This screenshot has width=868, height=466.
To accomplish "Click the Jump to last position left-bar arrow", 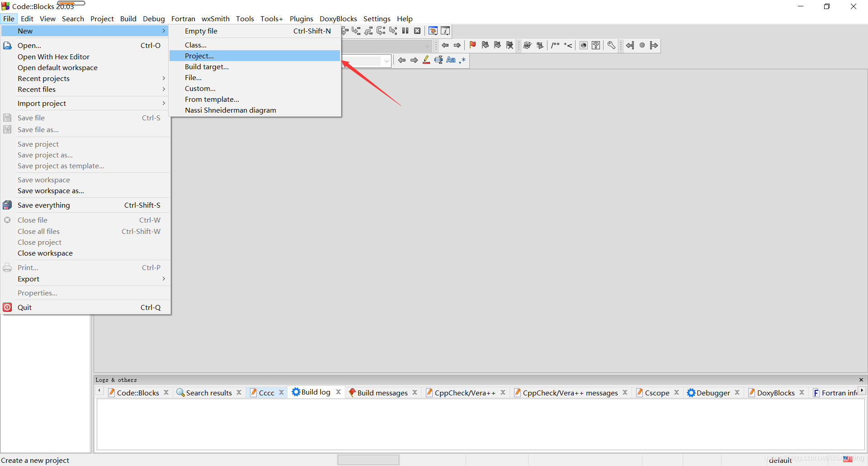I will click(x=630, y=45).
